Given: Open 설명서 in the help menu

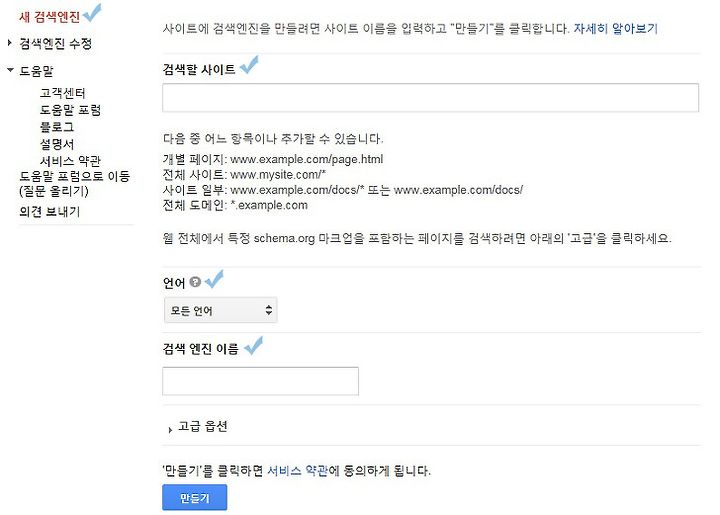Looking at the screenshot, I should point(57,144).
